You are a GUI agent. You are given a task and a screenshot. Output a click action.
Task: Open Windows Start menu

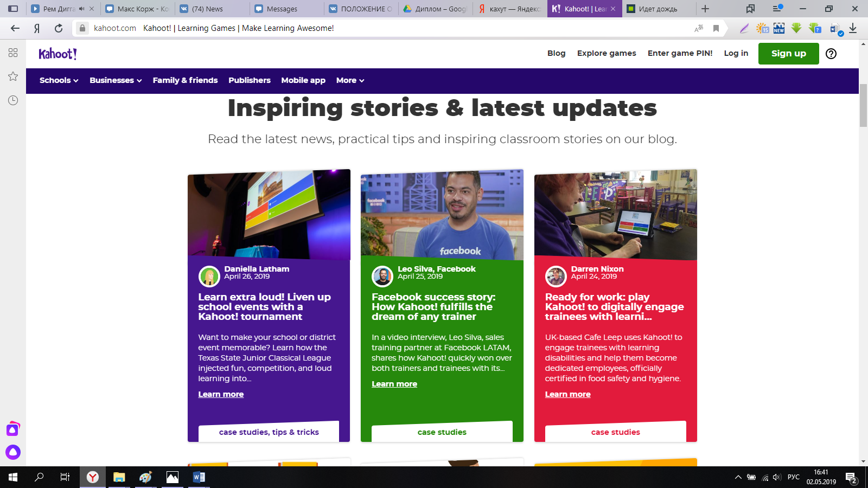pyautogui.click(x=13, y=477)
